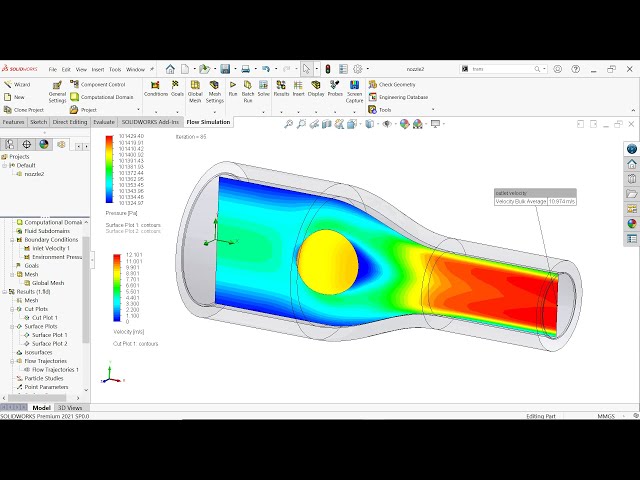The height and width of the screenshot is (480, 640).
Task: Click the Rebuild traffic light icon
Action: point(328,69)
